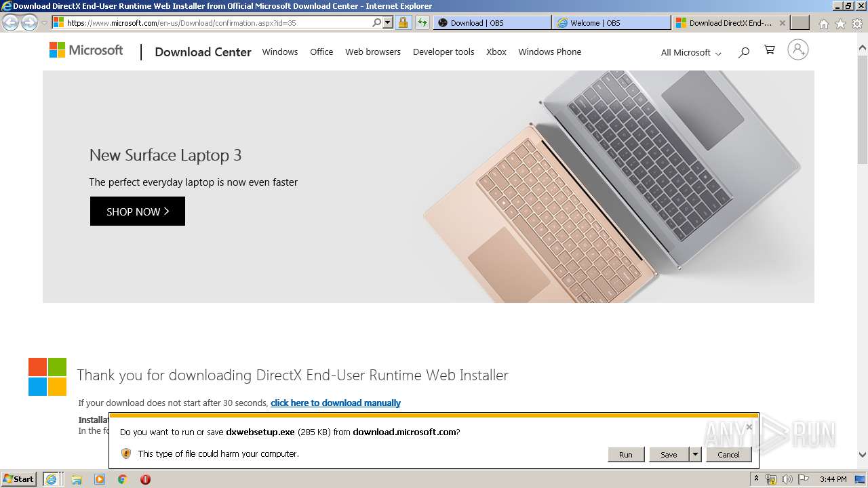Click Cancel in download prompt
Viewport: 868px width, 488px height.
tap(729, 455)
